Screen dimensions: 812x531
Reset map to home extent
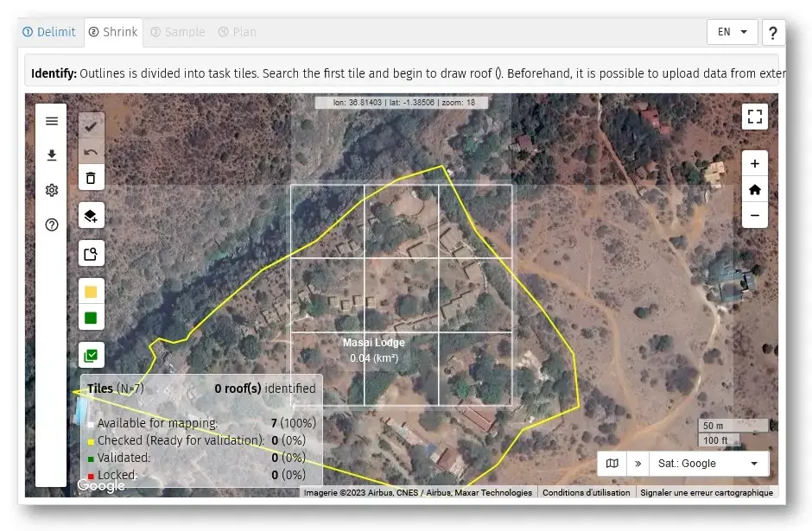coord(754,189)
